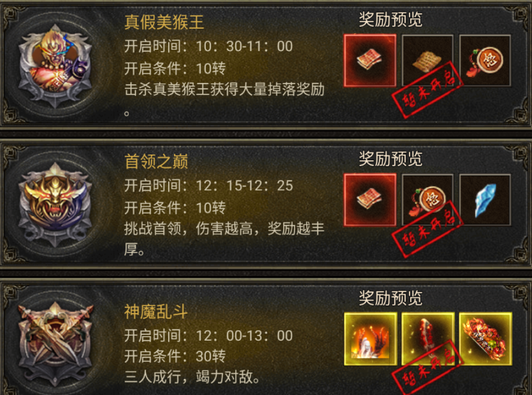532x395 pixels.
Task: Click the 神魔乱斗 event title
Action: (156, 311)
